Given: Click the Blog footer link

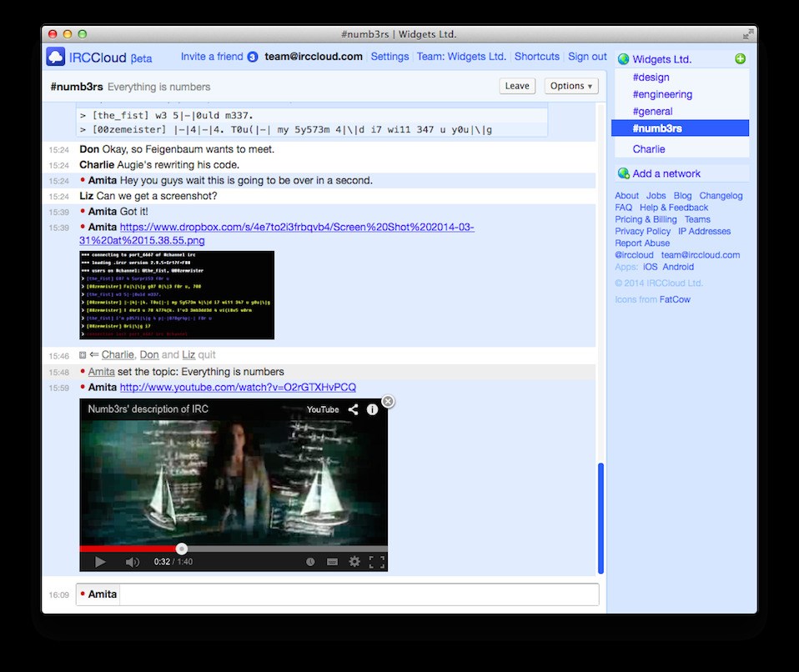Looking at the screenshot, I should (682, 196).
